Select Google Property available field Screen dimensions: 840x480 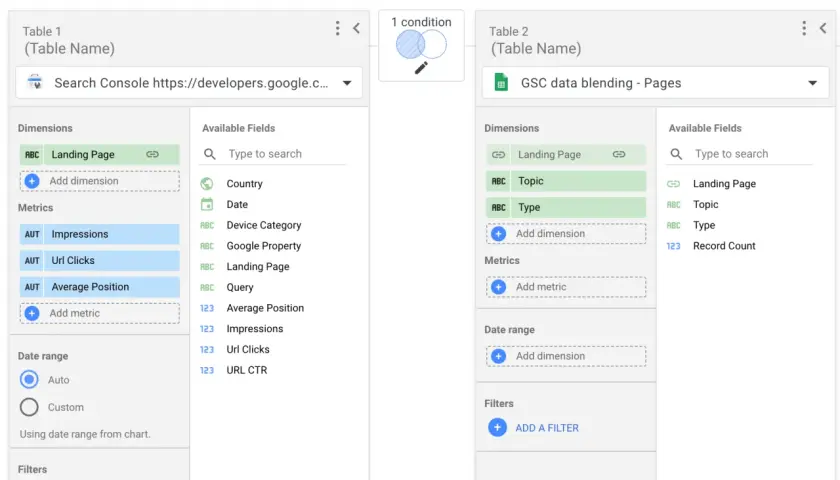[x=264, y=246]
